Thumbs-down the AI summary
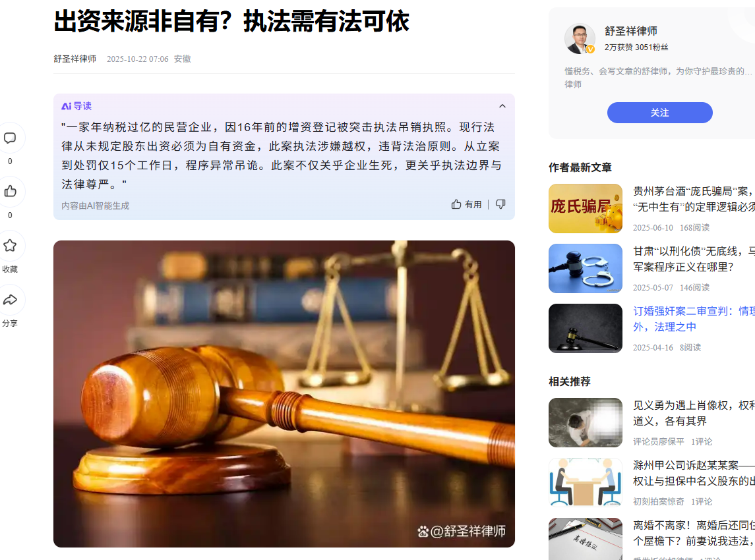 (x=500, y=204)
